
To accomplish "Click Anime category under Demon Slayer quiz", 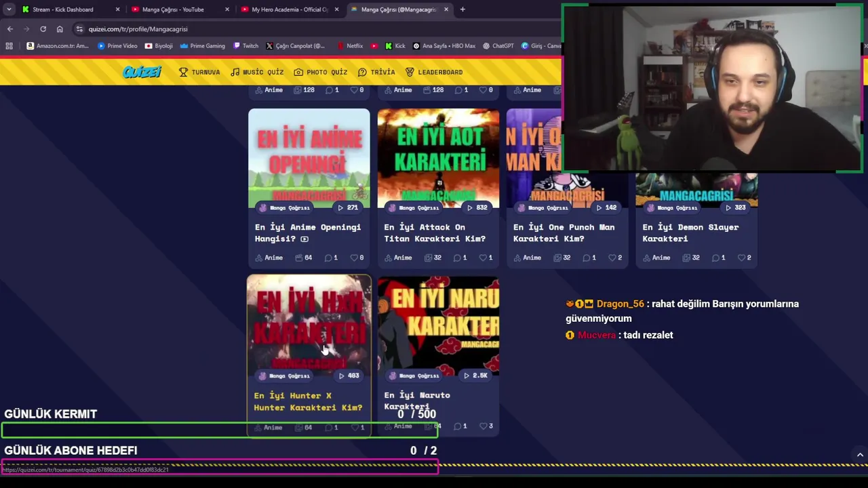I will click(656, 258).
